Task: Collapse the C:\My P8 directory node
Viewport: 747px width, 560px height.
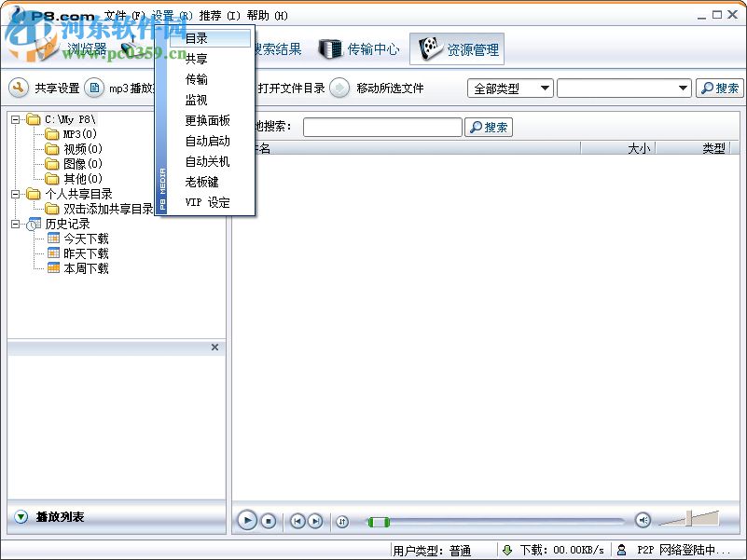Action: pos(16,119)
